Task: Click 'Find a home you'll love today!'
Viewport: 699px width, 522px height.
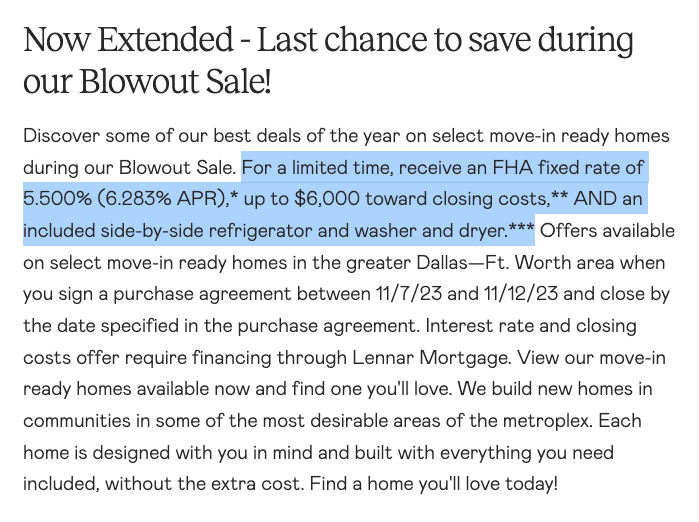Action: 433,484
